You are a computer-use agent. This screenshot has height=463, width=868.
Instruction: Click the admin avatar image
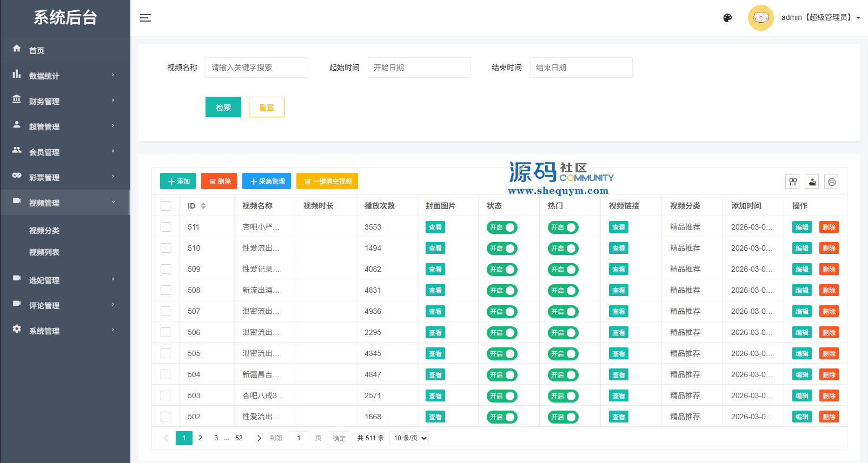click(760, 18)
